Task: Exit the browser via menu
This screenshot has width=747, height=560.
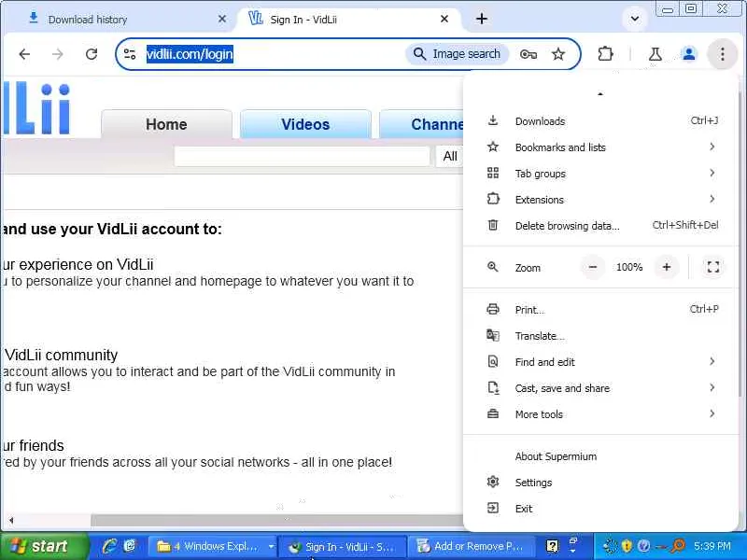Action: click(601, 509)
